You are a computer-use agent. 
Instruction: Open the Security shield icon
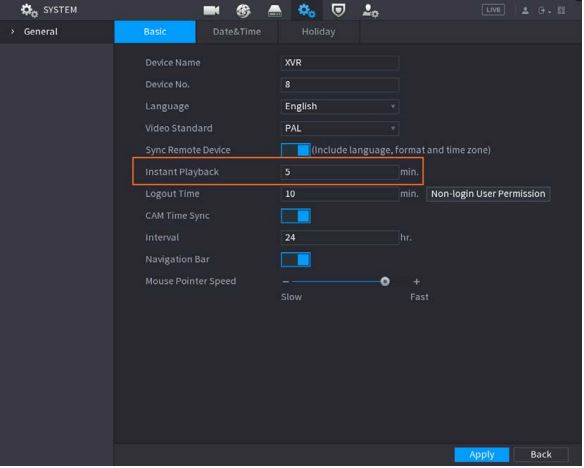tap(338, 10)
